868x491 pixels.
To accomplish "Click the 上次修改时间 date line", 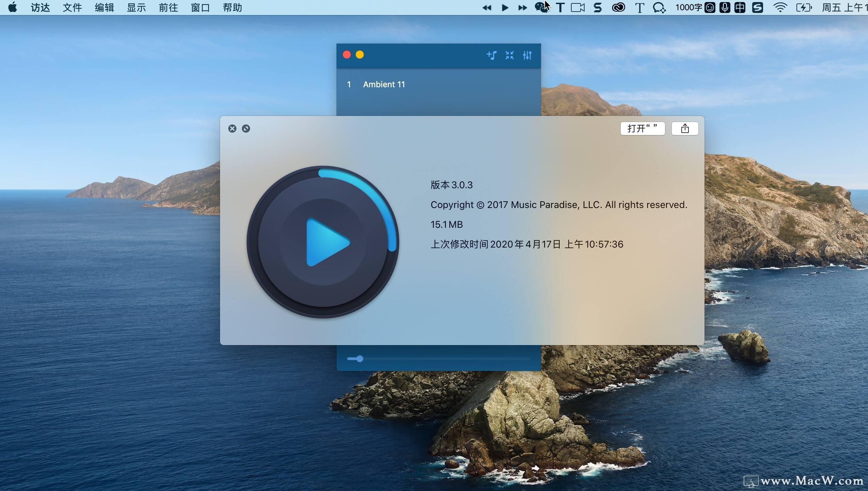I will (x=527, y=244).
